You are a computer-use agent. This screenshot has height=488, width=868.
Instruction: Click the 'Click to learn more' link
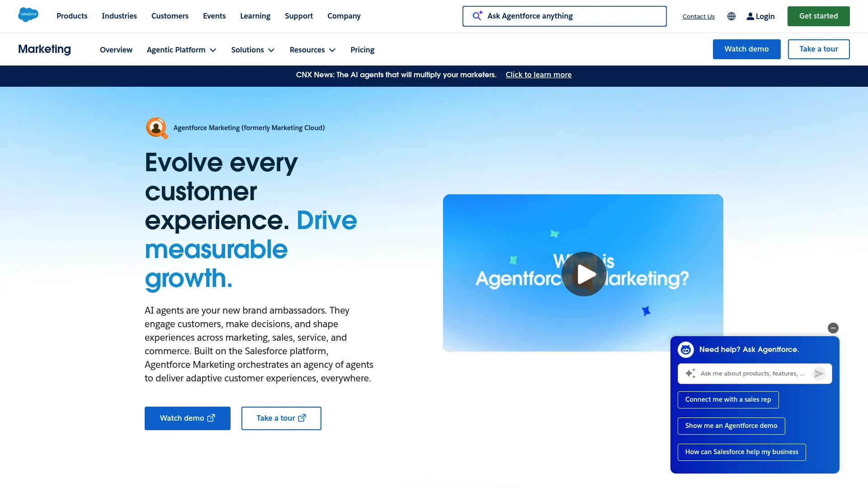(x=538, y=75)
